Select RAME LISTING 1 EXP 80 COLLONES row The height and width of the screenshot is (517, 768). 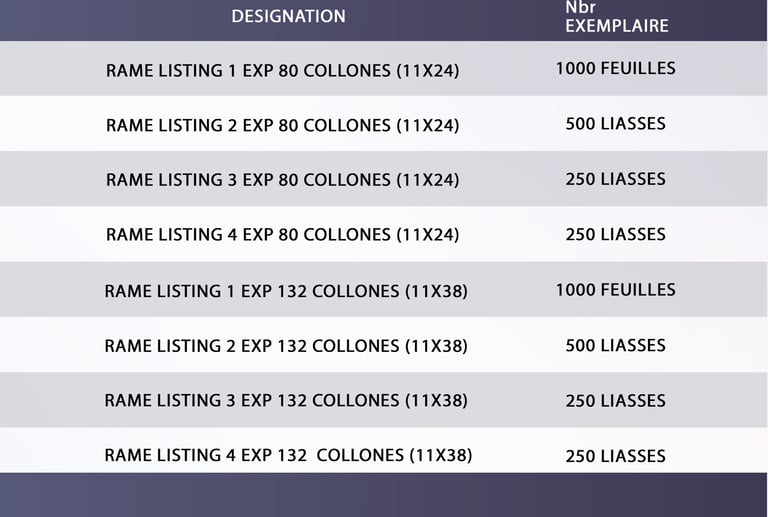click(282, 71)
